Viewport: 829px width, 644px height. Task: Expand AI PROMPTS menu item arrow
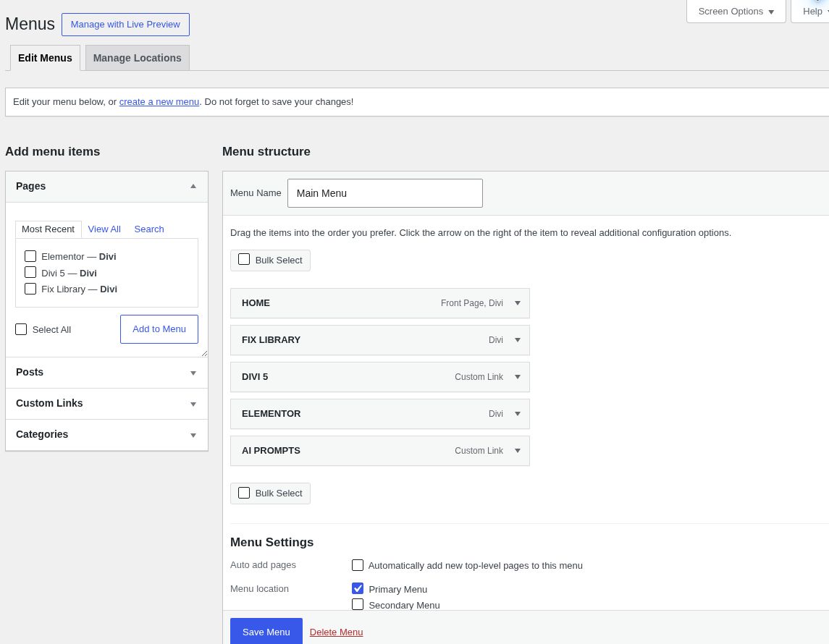pyautogui.click(x=518, y=451)
